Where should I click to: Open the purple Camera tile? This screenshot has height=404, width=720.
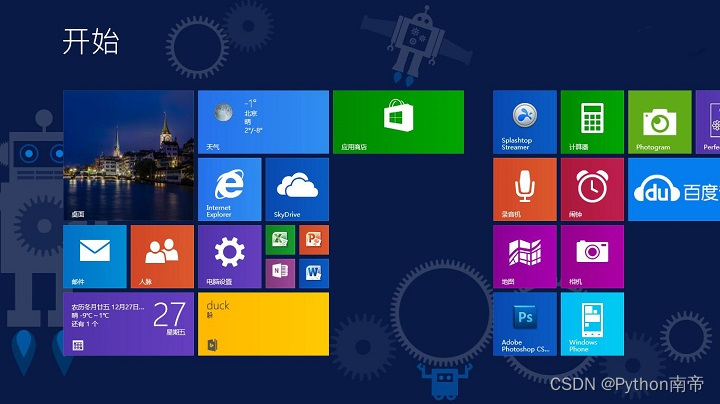[x=592, y=256]
